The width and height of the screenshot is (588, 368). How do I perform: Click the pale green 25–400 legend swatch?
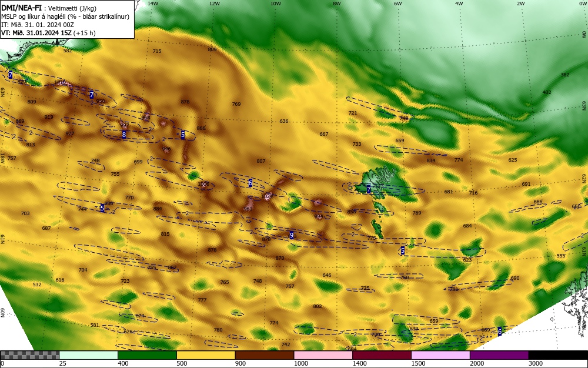(x=89, y=355)
